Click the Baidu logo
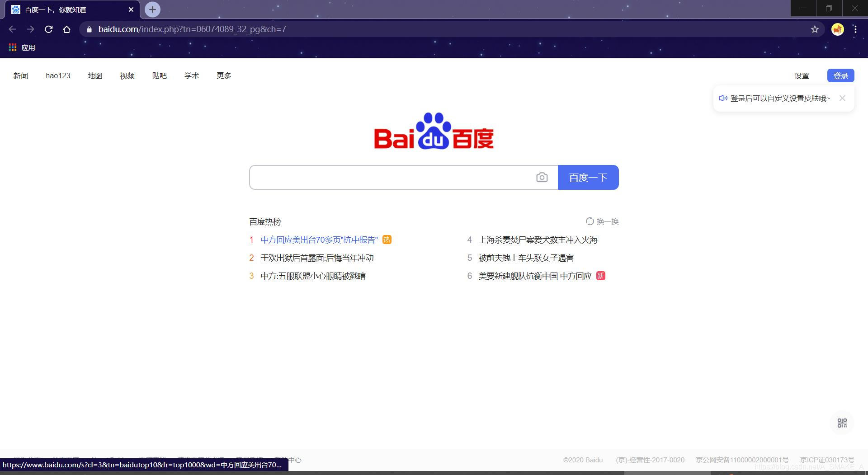The image size is (868, 475). 434,131
